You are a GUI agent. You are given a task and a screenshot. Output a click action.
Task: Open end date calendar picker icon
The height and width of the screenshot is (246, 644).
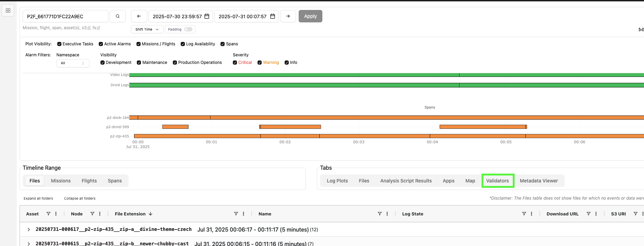(273, 16)
